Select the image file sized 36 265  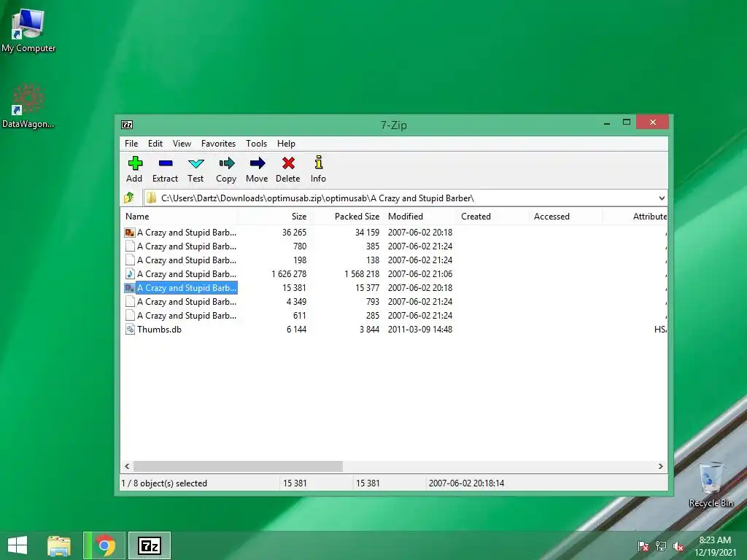186,233
